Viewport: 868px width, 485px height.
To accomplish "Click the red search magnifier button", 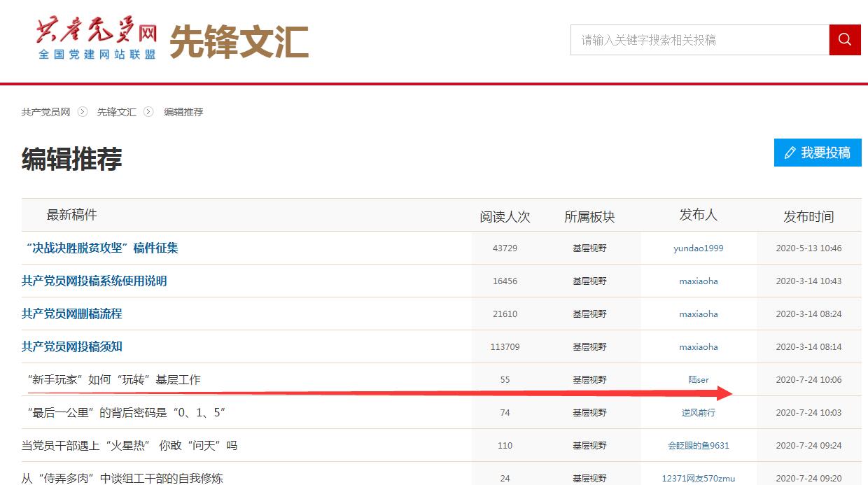I will [844, 40].
